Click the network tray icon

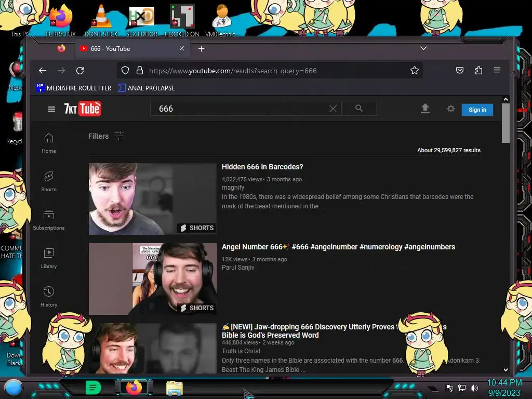462,388
